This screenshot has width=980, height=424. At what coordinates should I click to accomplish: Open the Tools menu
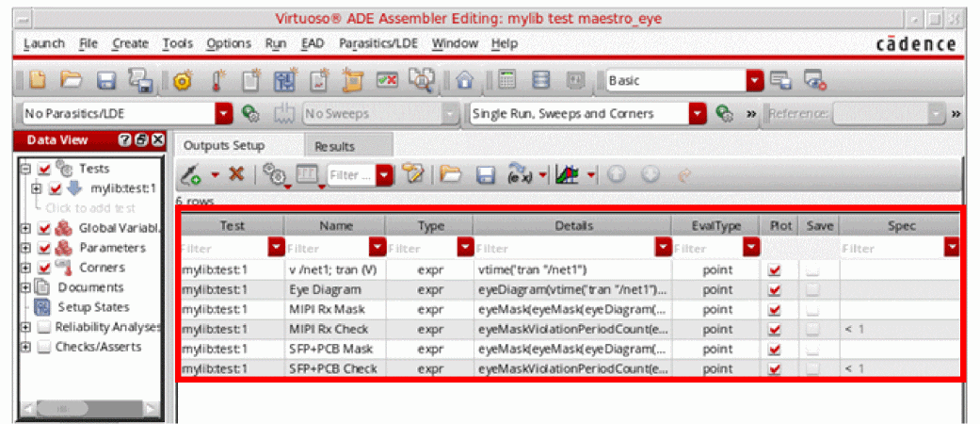click(178, 43)
